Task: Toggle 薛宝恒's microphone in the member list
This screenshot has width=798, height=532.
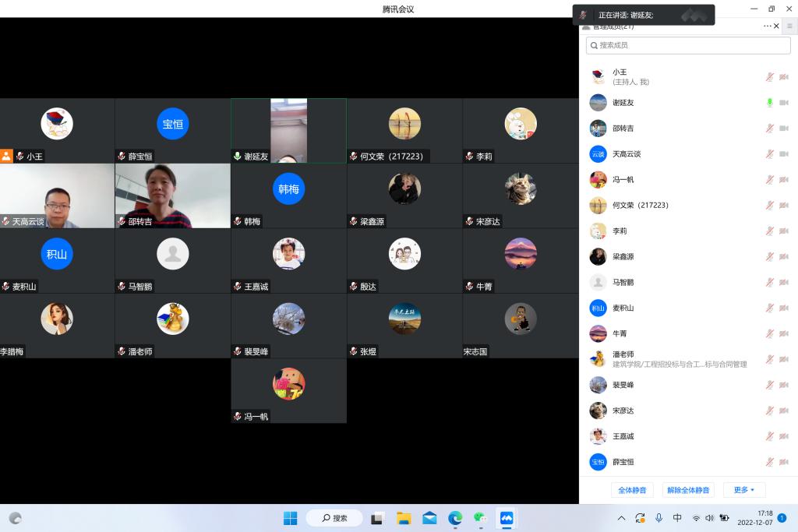Action: pyautogui.click(x=770, y=462)
